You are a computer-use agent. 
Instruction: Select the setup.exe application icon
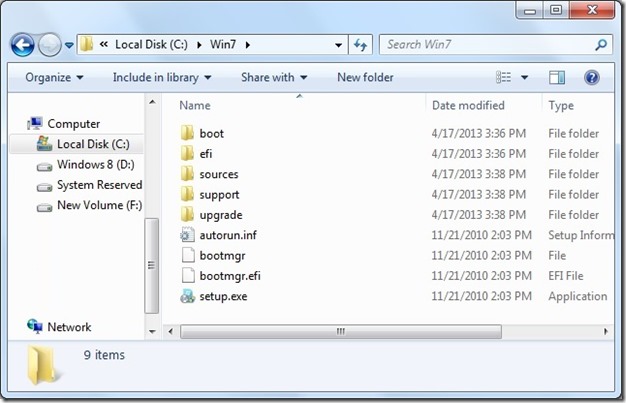click(x=187, y=296)
